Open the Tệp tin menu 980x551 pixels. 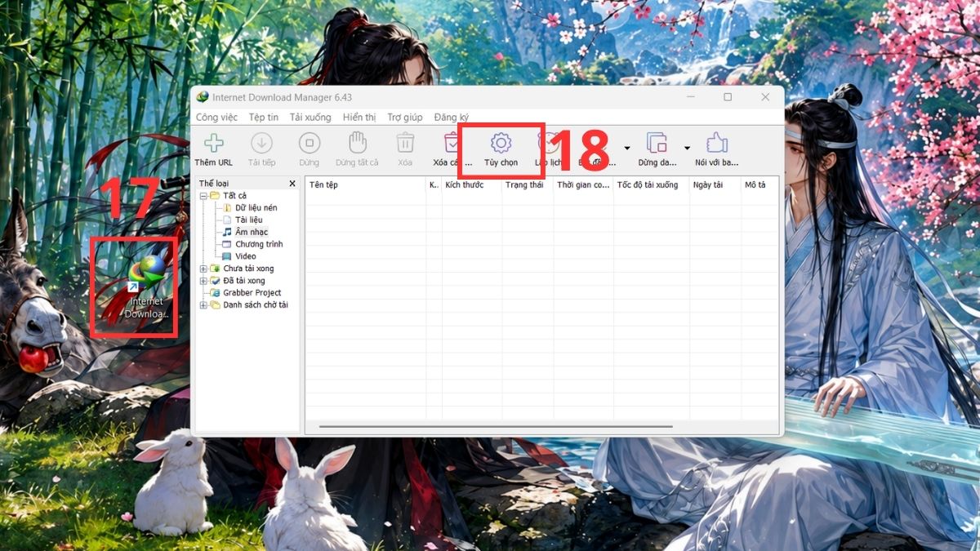pyautogui.click(x=264, y=118)
